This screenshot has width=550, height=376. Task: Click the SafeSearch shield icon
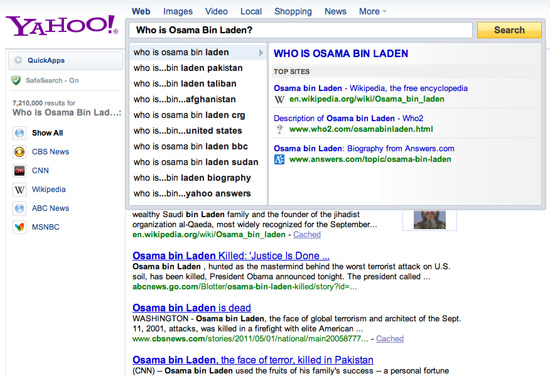16,80
